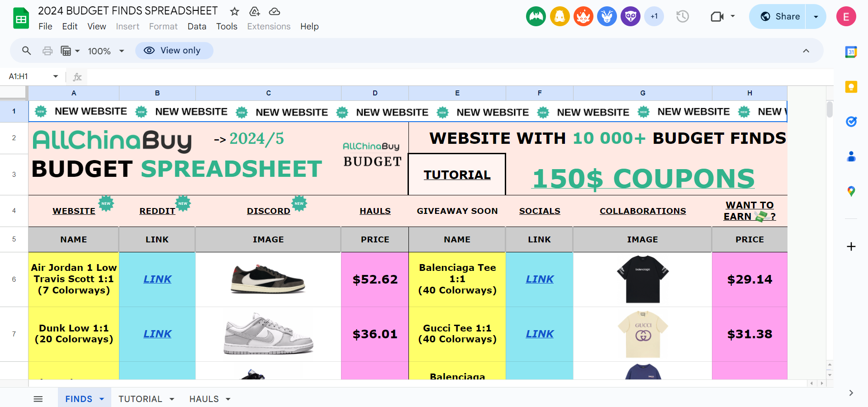
Task: Open the DISCORD link
Action: pos(268,211)
